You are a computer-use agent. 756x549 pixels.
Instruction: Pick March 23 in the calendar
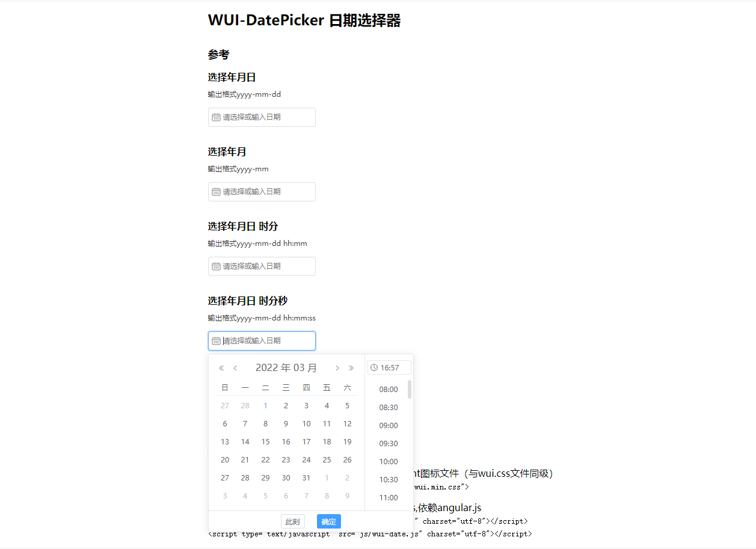coord(286,460)
